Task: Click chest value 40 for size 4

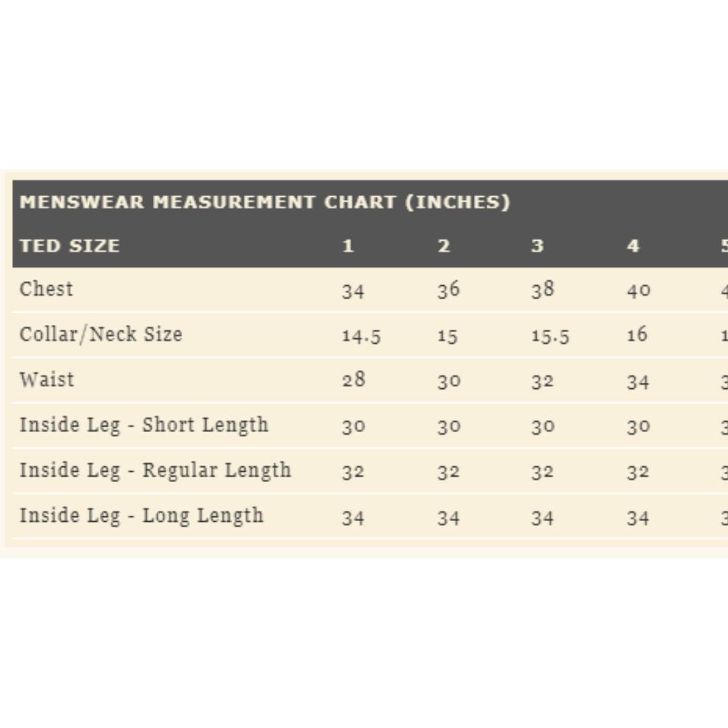Action: pos(638,291)
